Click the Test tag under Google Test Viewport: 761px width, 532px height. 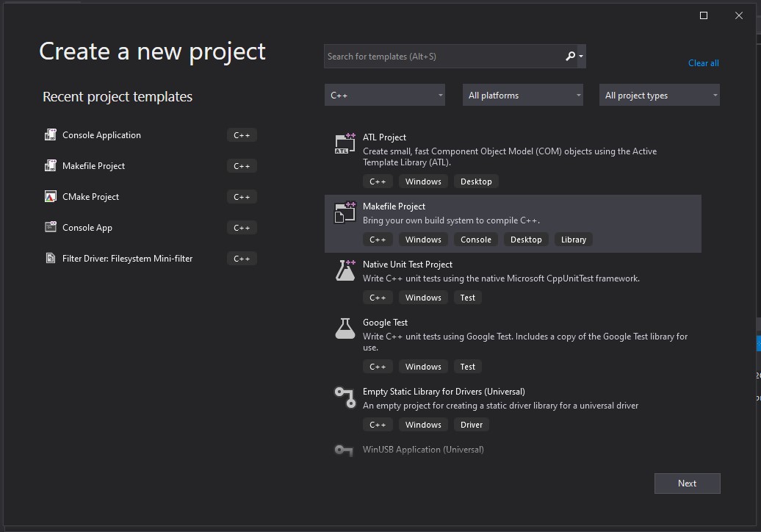(x=468, y=367)
